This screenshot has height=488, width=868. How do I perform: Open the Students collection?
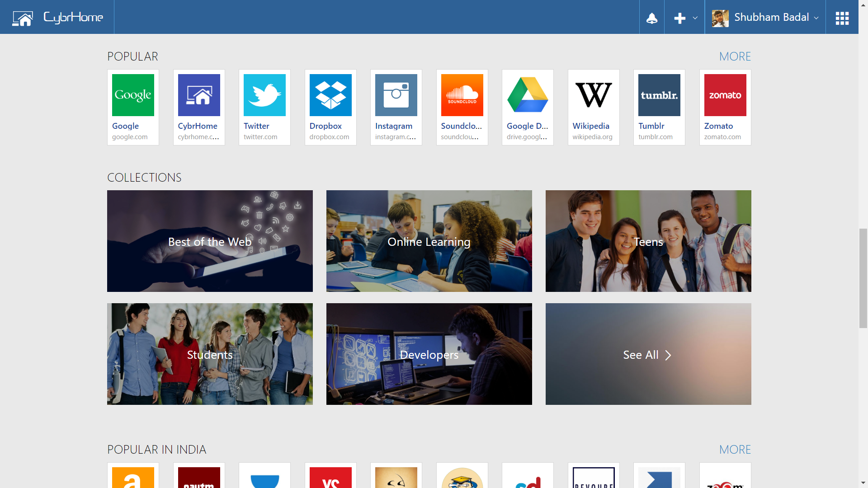tap(210, 354)
